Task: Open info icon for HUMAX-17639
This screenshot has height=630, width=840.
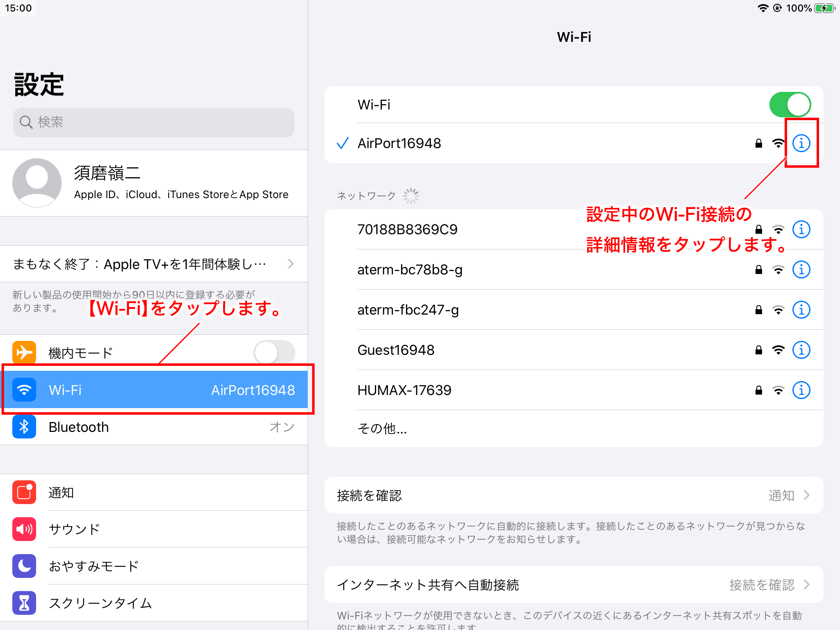Action: point(801,390)
